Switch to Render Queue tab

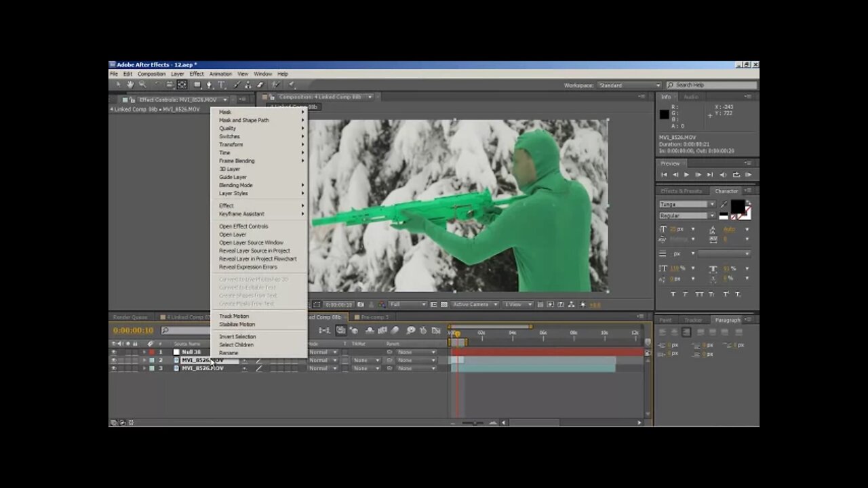coord(130,317)
